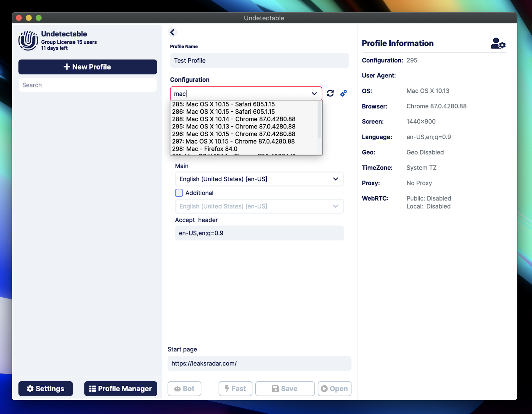Open the Additional language dropdown
The image size is (532, 414).
point(259,207)
